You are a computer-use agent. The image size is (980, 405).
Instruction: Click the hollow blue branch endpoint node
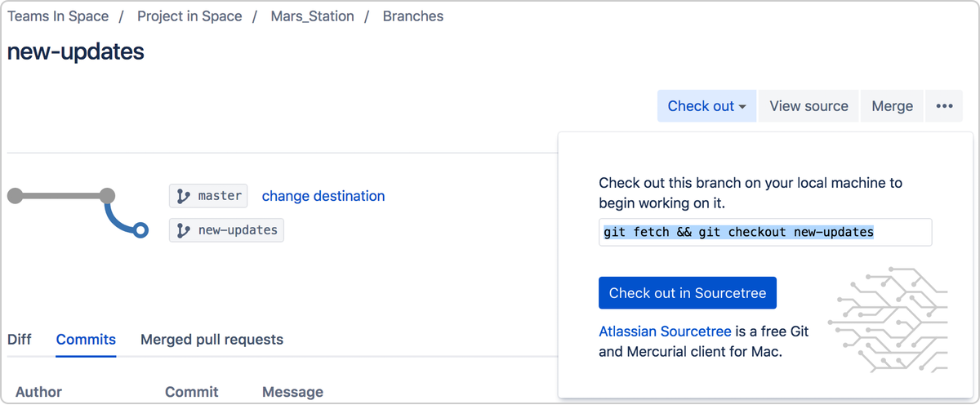(x=140, y=230)
